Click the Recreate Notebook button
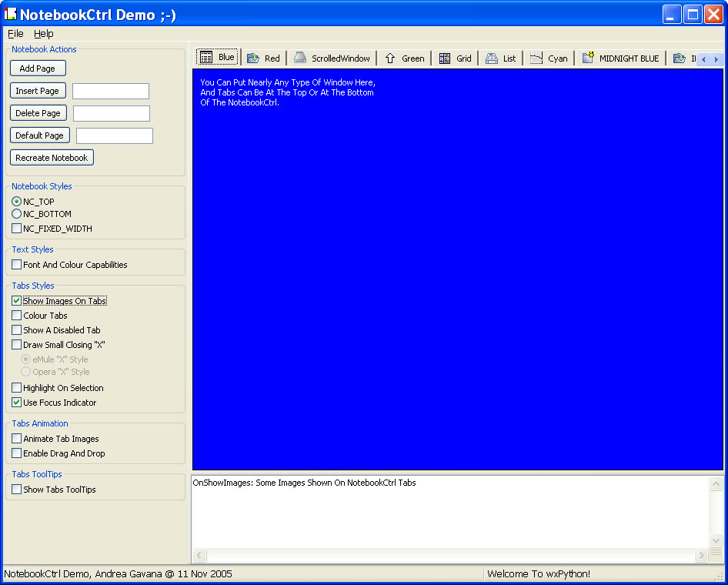 click(x=52, y=158)
